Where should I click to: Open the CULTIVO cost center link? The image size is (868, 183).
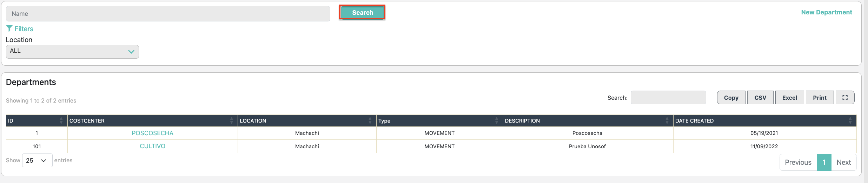pyautogui.click(x=152, y=146)
